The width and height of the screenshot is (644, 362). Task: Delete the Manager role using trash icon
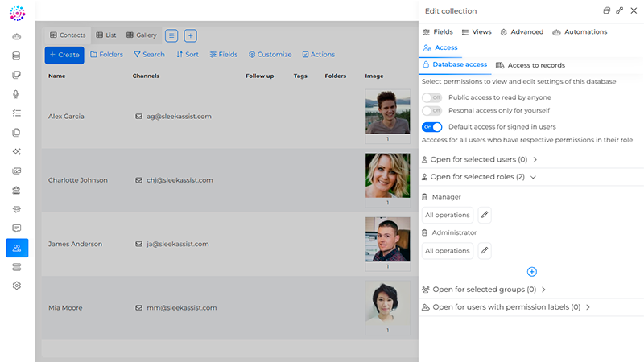coord(425,197)
